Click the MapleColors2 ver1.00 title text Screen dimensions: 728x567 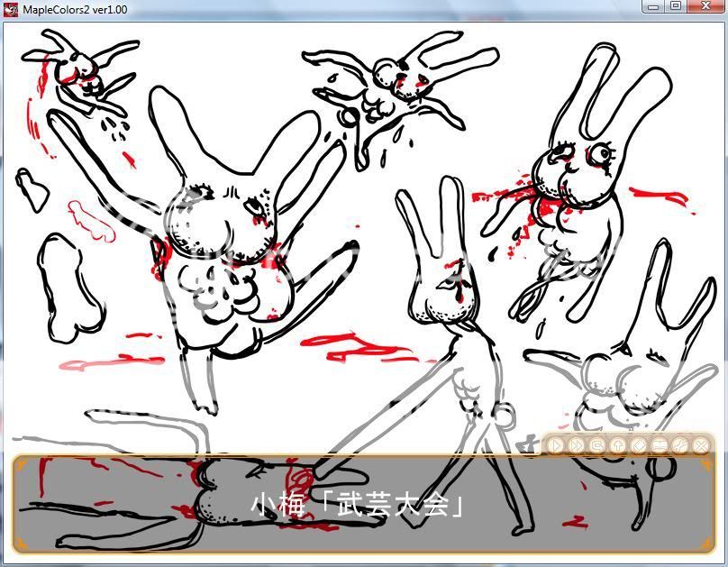click(75, 9)
